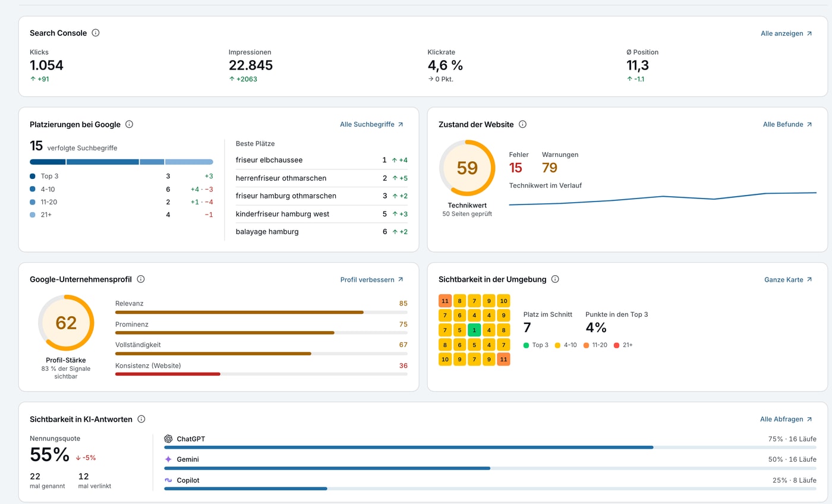Image resolution: width=832 pixels, height=504 pixels.
Task: Click info icon beside Platzierungen bei Google
Action: pyautogui.click(x=129, y=124)
